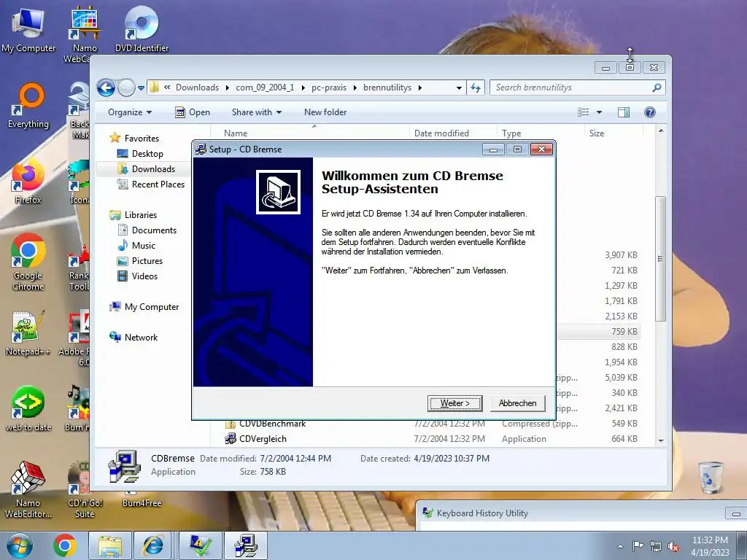Expand the address bar history dropdown
Image resolution: width=747 pixels, height=560 pixels.
[x=459, y=87]
